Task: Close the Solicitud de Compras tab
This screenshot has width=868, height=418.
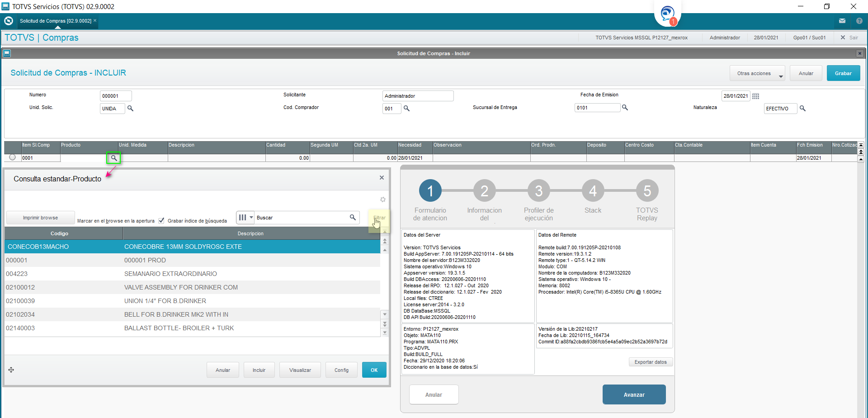Action: 95,20
